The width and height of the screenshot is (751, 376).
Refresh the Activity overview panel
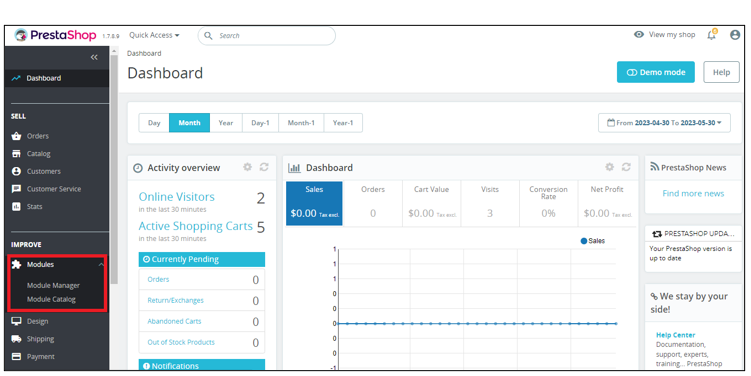[x=264, y=167]
